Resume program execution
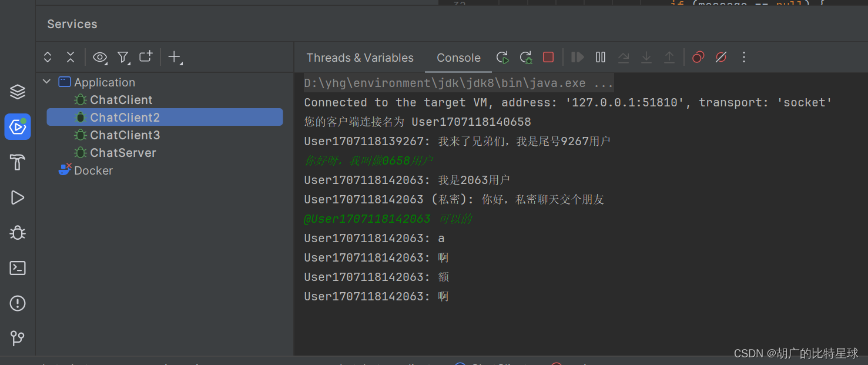This screenshot has width=868, height=365. tap(578, 57)
